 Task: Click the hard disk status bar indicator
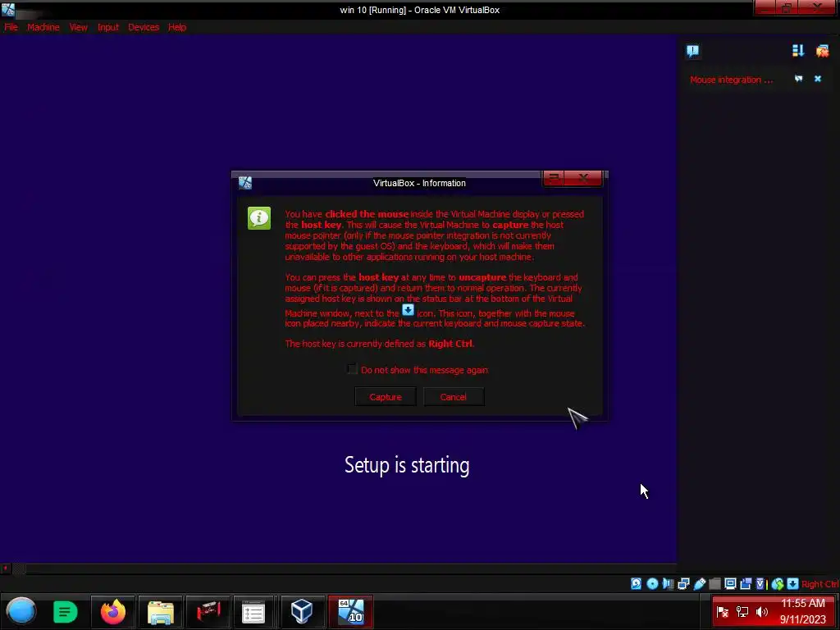click(636, 584)
